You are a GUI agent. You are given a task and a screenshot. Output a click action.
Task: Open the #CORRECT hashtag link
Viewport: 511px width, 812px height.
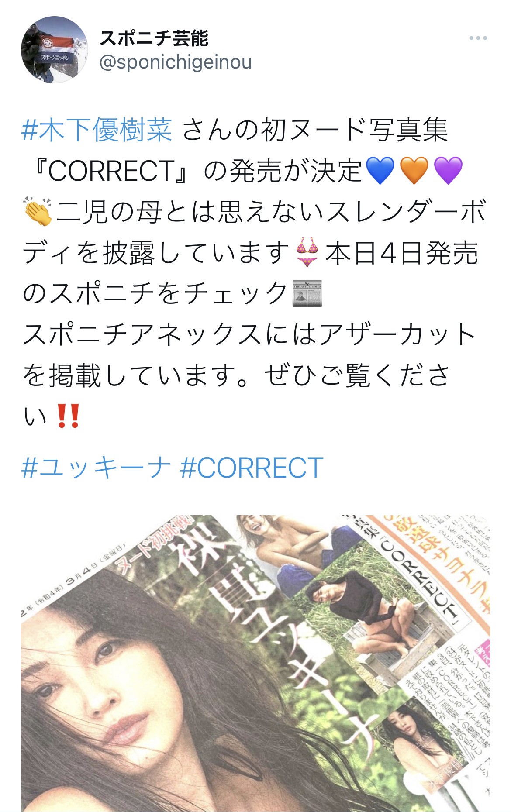point(251,468)
